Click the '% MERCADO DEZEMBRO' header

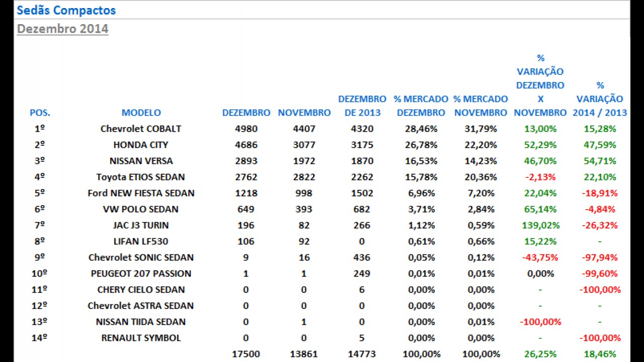(x=421, y=106)
